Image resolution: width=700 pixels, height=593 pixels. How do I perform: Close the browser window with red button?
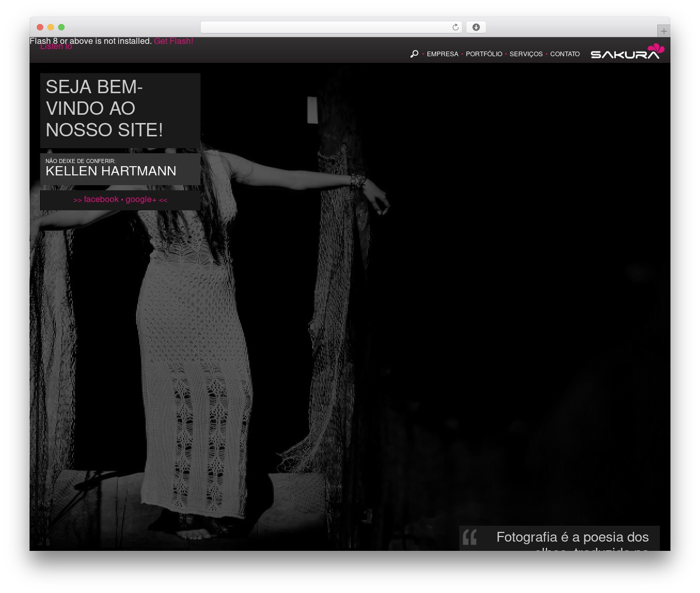tap(40, 27)
